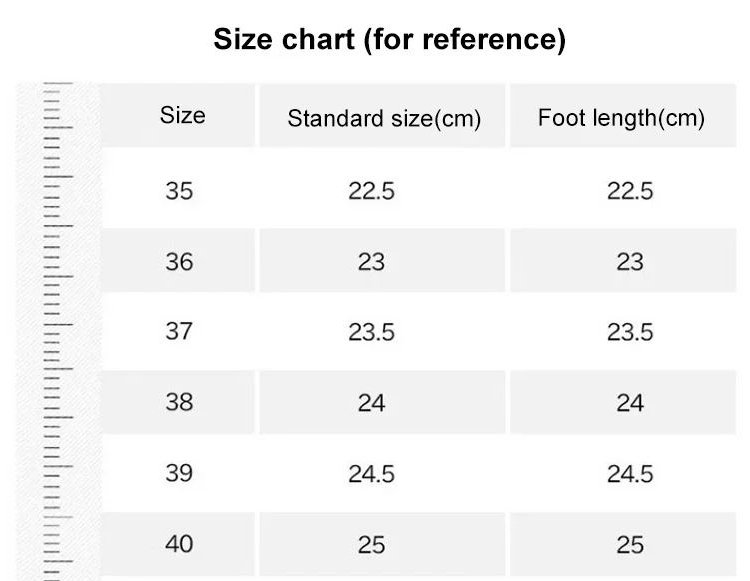Click the 22.5 standard size value
This screenshot has height=581, width=750.
coord(371,191)
